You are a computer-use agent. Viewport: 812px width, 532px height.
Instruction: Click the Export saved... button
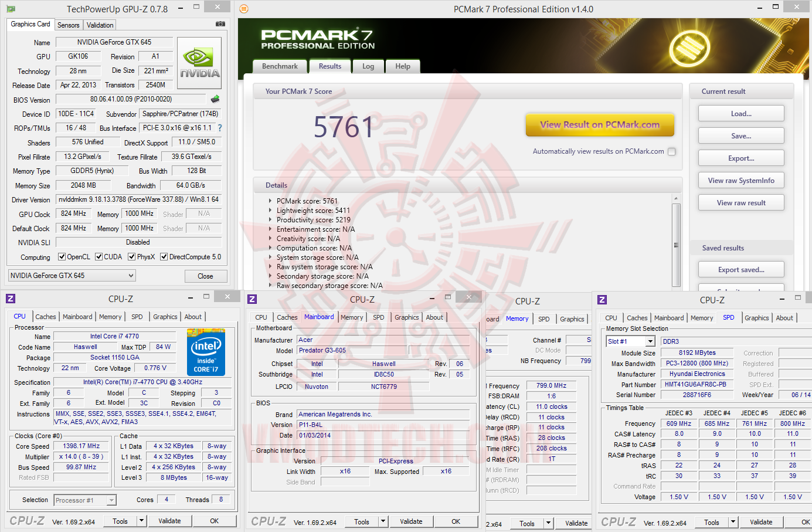click(741, 270)
